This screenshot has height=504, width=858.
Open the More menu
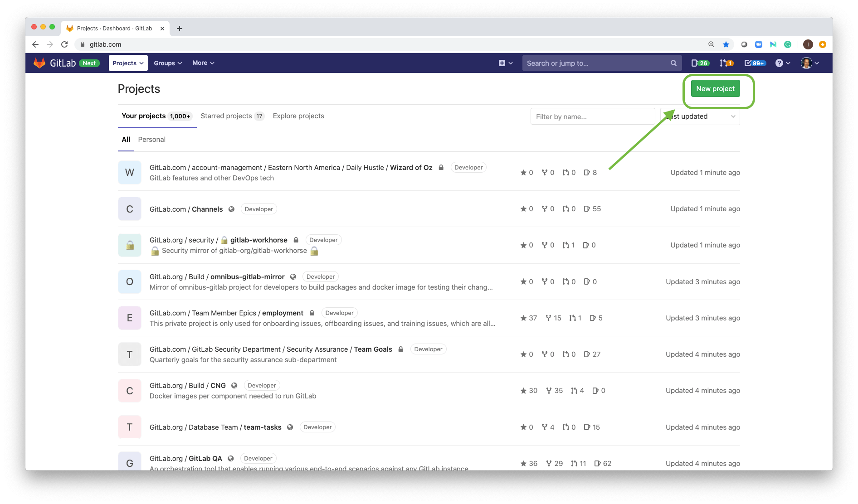[x=203, y=63]
